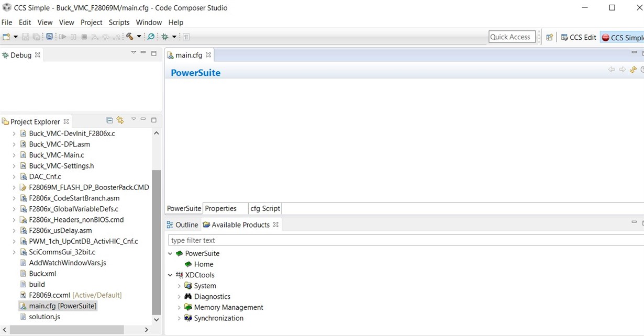This screenshot has height=336, width=644.
Task: Open the Debug view menu triangle
Action: (134, 53)
